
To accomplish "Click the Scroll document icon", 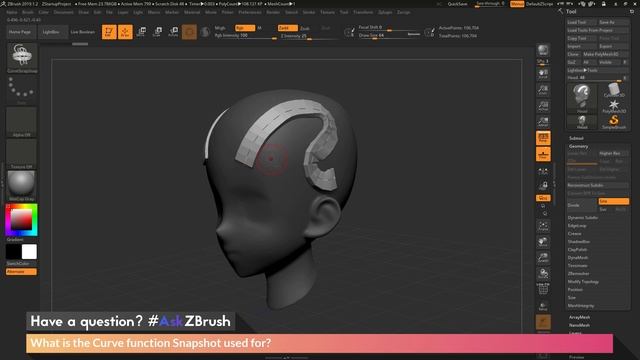I will (x=543, y=74).
